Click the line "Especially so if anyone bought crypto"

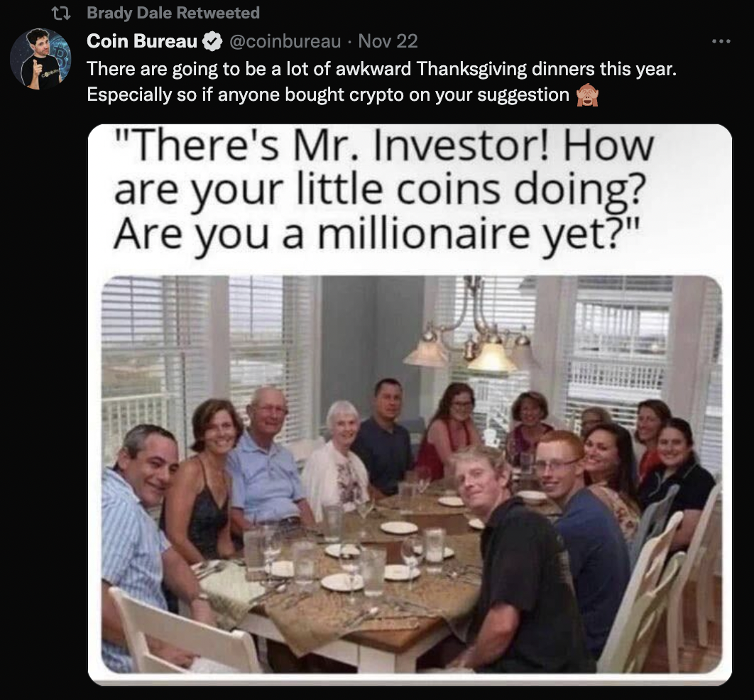(x=327, y=94)
